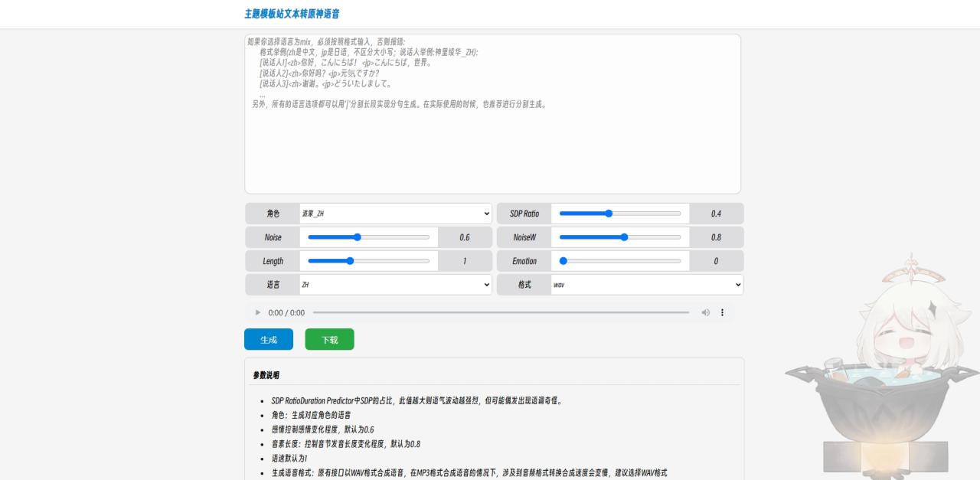Click the 参数说明 section heading
This screenshot has height=480, width=980.
click(x=266, y=375)
